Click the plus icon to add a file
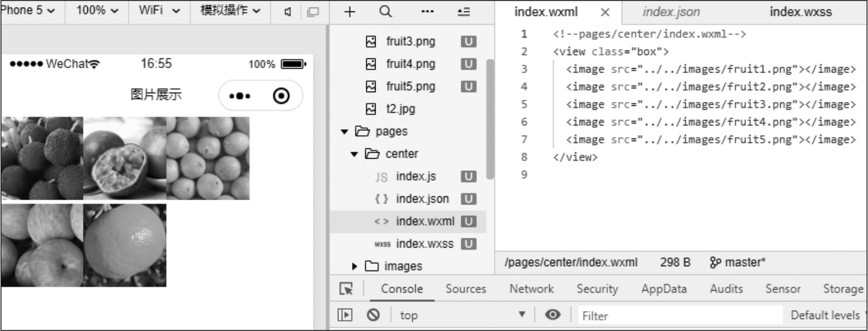 coord(350,12)
